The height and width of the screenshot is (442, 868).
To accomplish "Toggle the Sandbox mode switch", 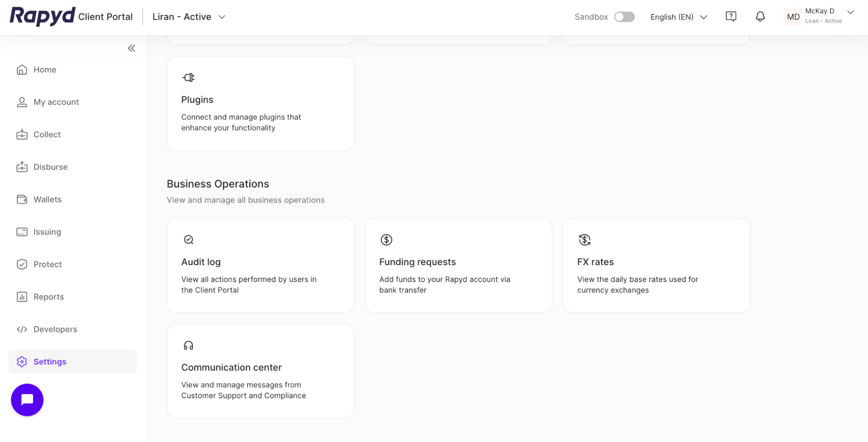I will coord(624,17).
